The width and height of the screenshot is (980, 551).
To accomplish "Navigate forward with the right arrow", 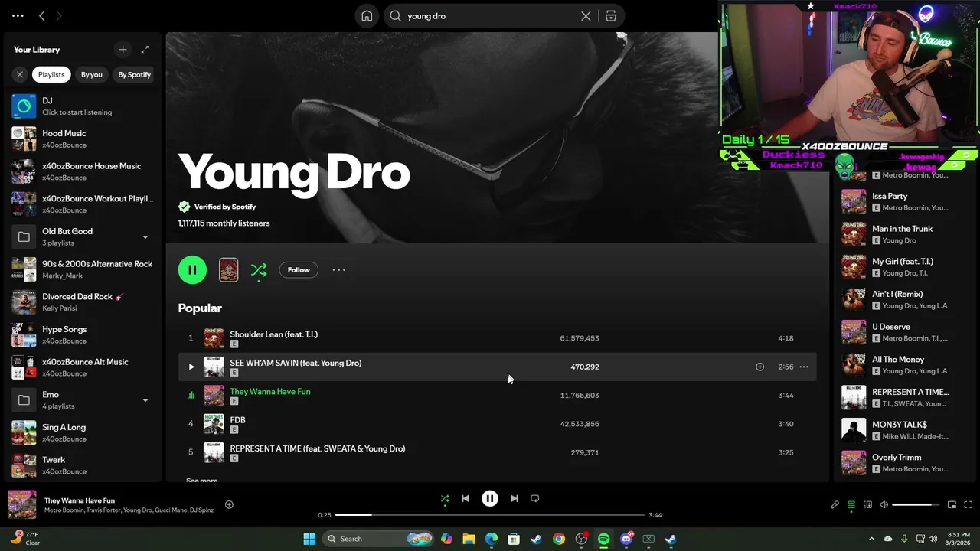I will [59, 15].
